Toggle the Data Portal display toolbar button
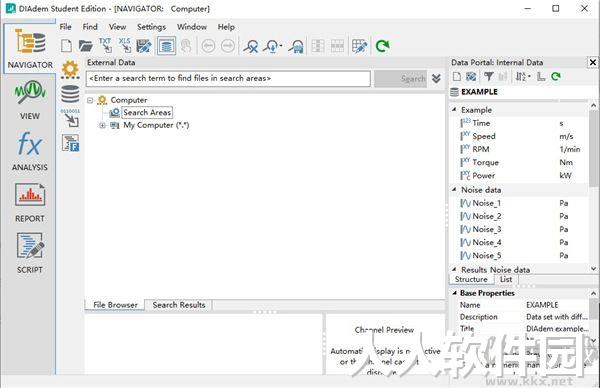This screenshot has width=600, height=388. pyautogui.click(x=166, y=46)
